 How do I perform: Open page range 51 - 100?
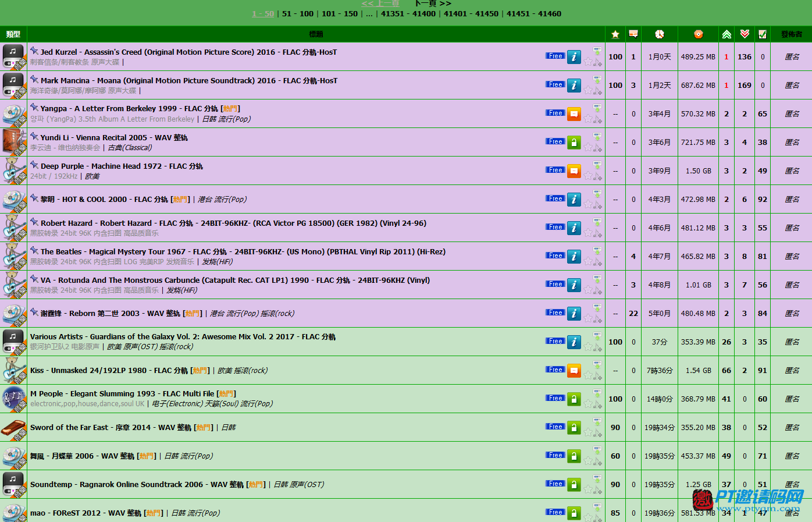pyautogui.click(x=298, y=13)
